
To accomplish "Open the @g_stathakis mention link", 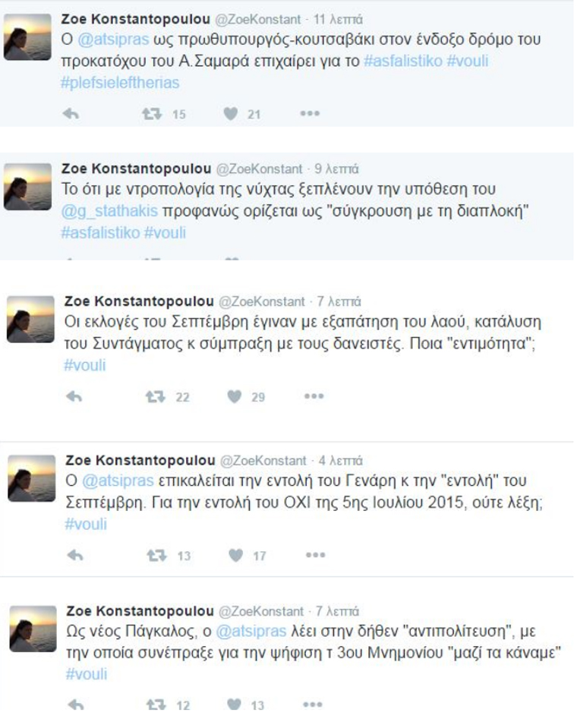I will [109, 211].
